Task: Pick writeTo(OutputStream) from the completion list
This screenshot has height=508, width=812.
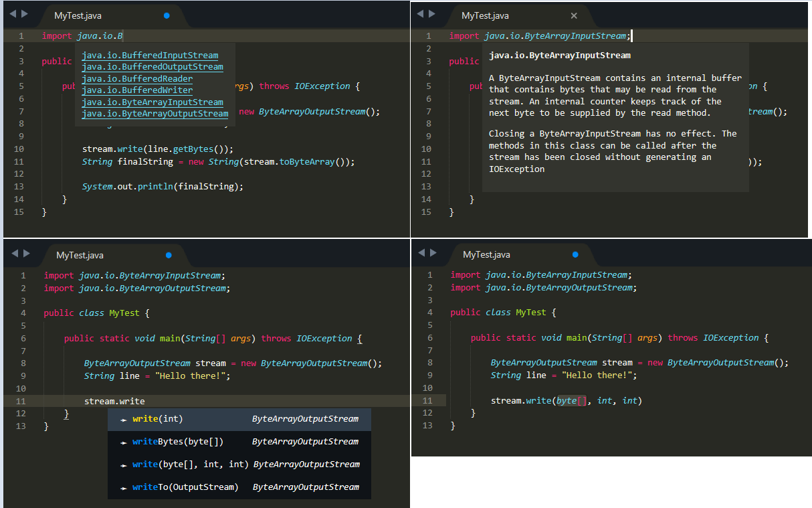Action: (239, 487)
